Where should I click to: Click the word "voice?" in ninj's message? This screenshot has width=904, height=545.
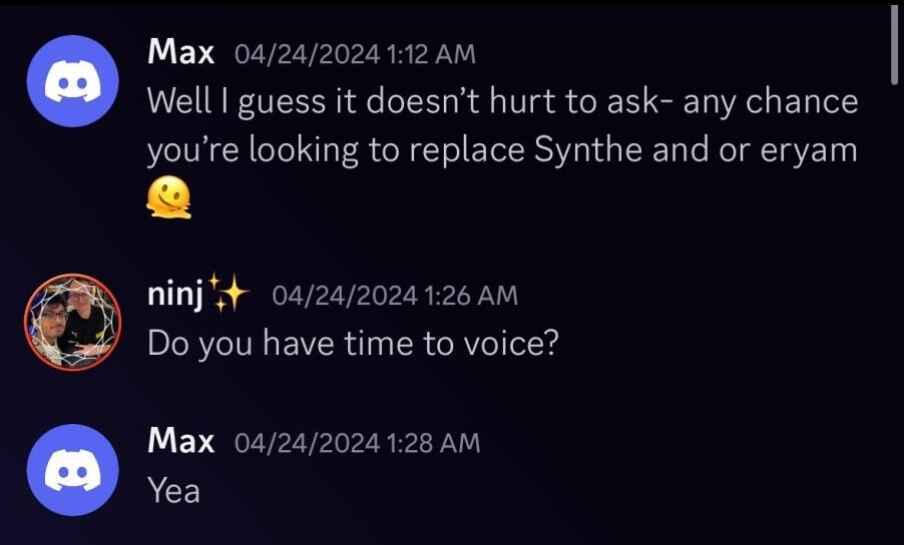coord(511,344)
